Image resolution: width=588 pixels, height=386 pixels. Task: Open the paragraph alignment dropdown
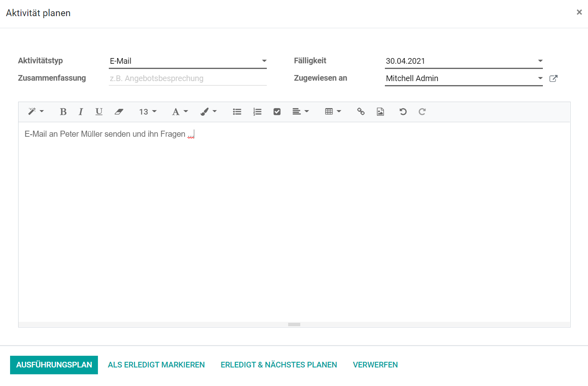click(300, 112)
